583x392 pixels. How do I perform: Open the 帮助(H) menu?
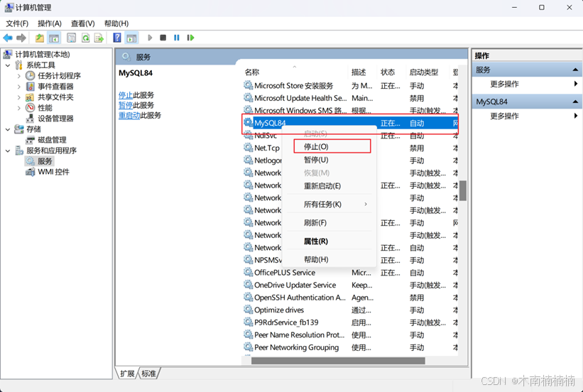(116, 23)
